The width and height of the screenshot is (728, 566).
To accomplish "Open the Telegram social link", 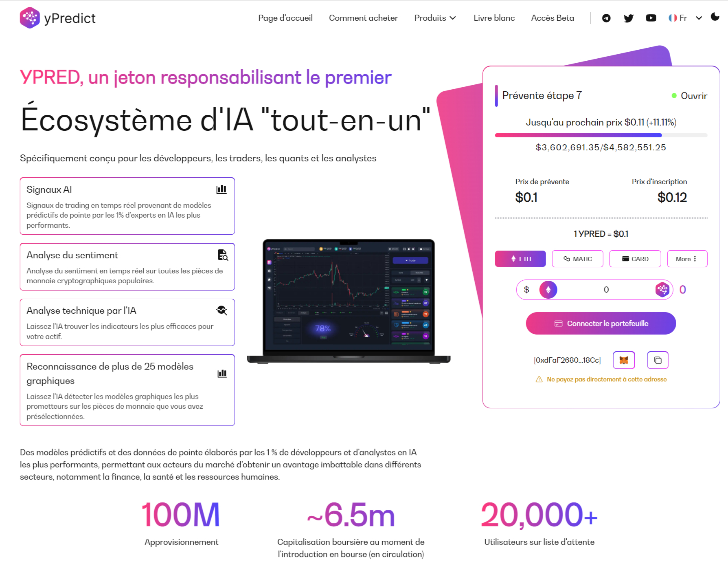I will click(x=606, y=18).
